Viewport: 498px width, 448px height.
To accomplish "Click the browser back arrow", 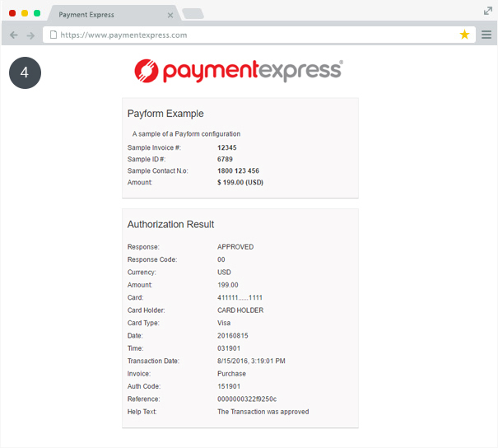I will click(14, 35).
